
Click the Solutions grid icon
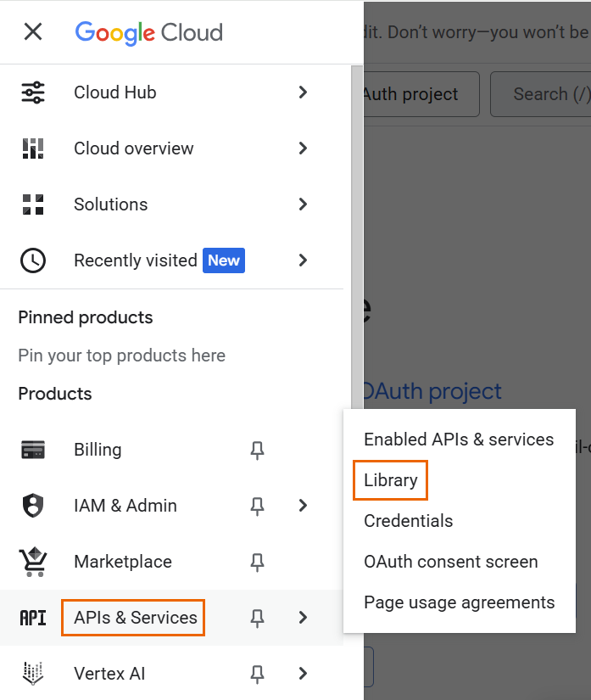point(33,204)
